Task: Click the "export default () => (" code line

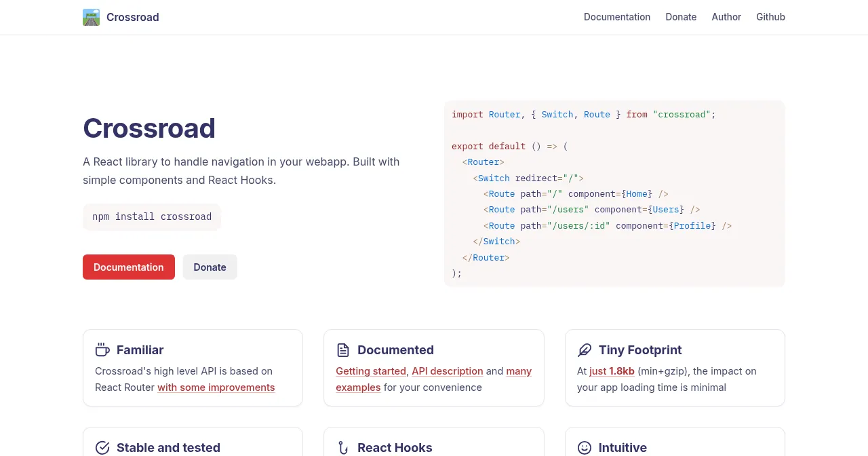Action: 510,147
